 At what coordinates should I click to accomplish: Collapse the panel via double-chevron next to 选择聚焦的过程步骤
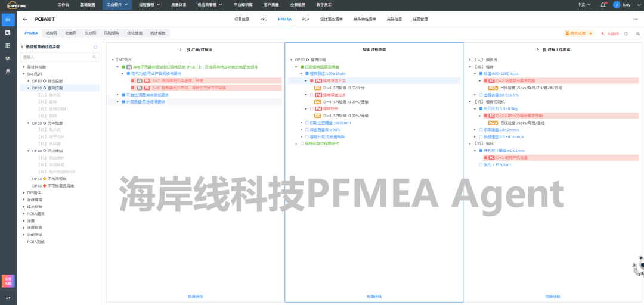tap(22, 46)
